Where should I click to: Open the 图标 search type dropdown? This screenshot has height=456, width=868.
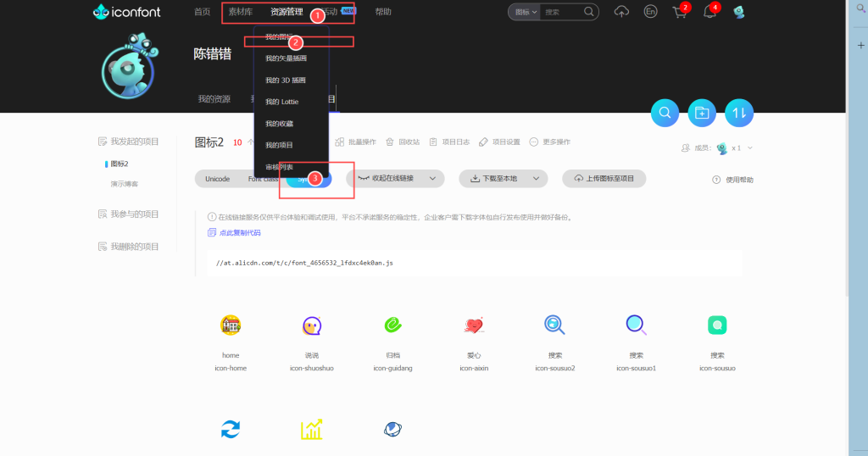(526, 12)
